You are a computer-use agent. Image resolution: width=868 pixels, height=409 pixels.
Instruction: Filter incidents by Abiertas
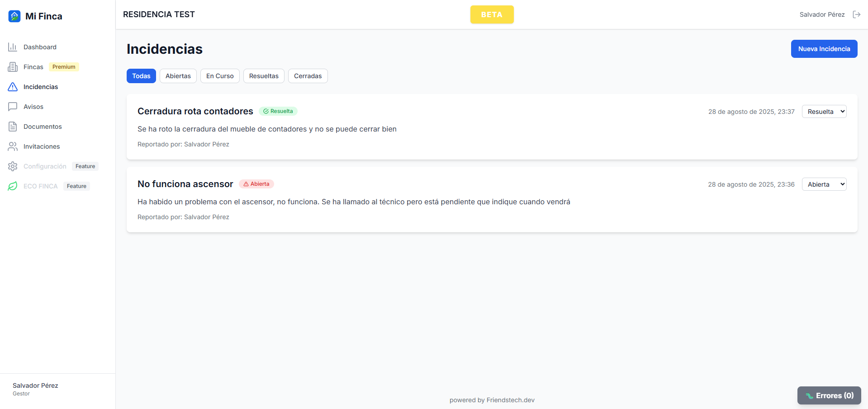178,76
